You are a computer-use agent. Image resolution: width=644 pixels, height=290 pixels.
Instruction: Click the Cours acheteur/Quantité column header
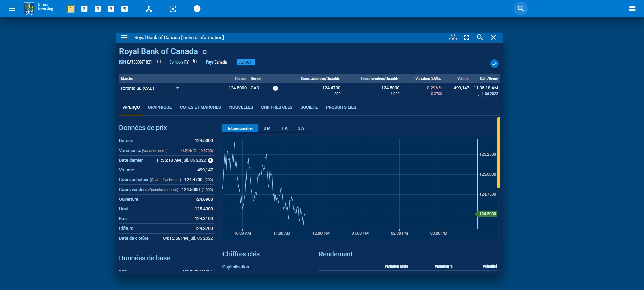tap(320, 79)
